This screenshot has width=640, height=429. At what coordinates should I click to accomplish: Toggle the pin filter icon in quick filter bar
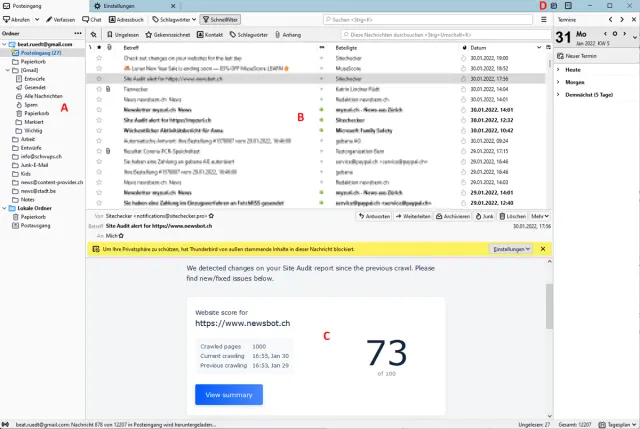tap(93, 35)
